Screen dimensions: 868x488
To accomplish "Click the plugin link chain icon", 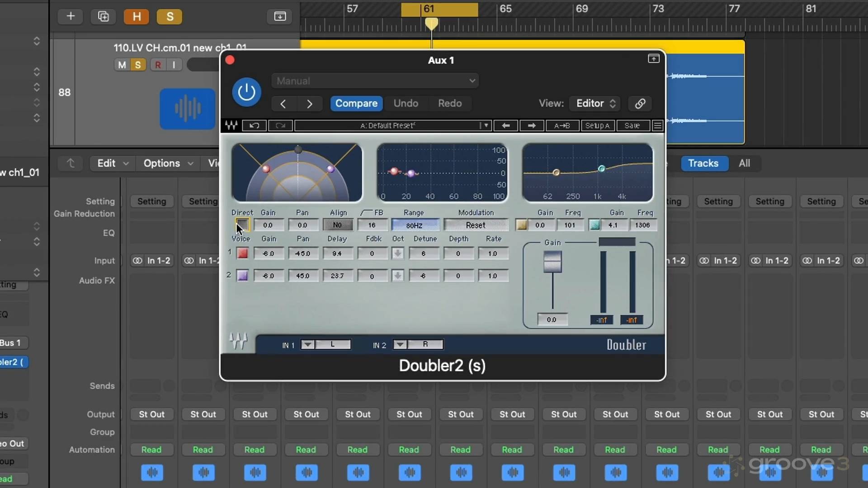I will [x=640, y=103].
